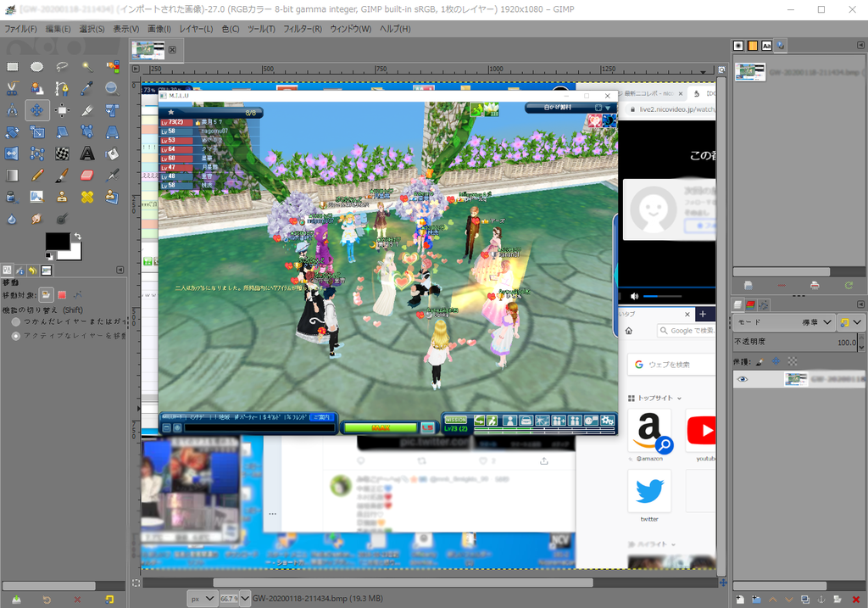The image size is (868, 608).
Task: Open the レイヤー(L) menu
Action: [x=196, y=29]
